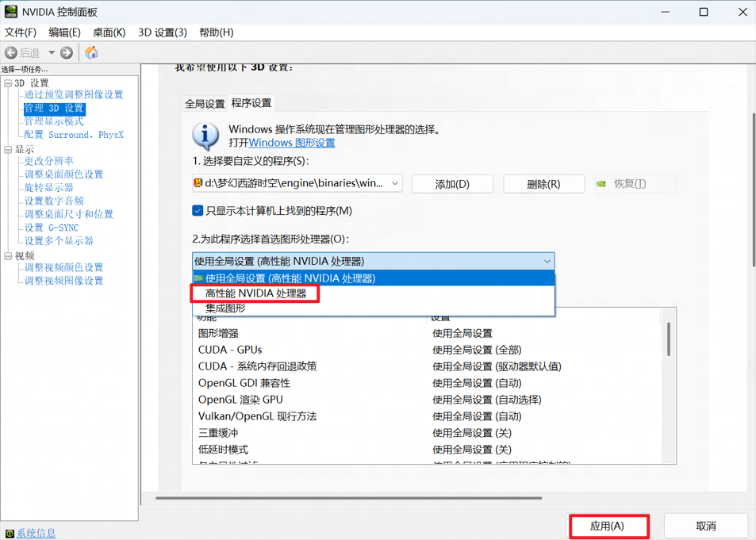Open the back history dropdown arrow

[51, 52]
